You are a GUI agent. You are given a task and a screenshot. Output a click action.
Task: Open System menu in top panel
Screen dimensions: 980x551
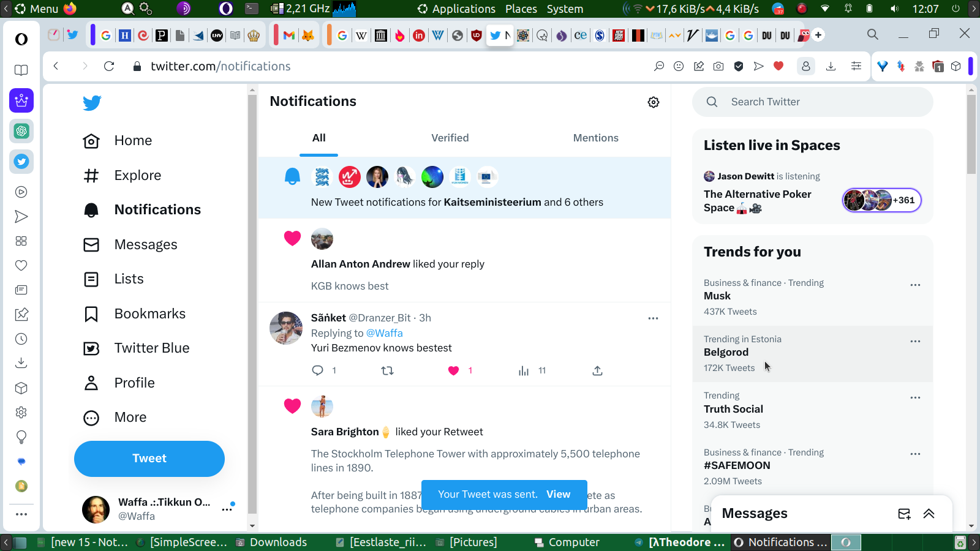pyautogui.click(x=565, y=9)
